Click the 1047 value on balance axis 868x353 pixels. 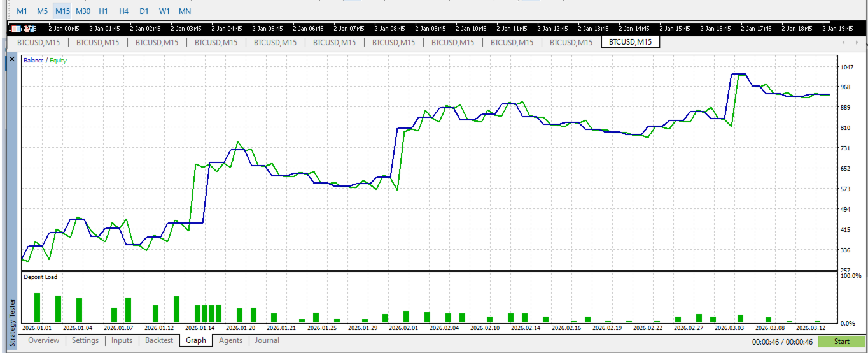point(846,67)
